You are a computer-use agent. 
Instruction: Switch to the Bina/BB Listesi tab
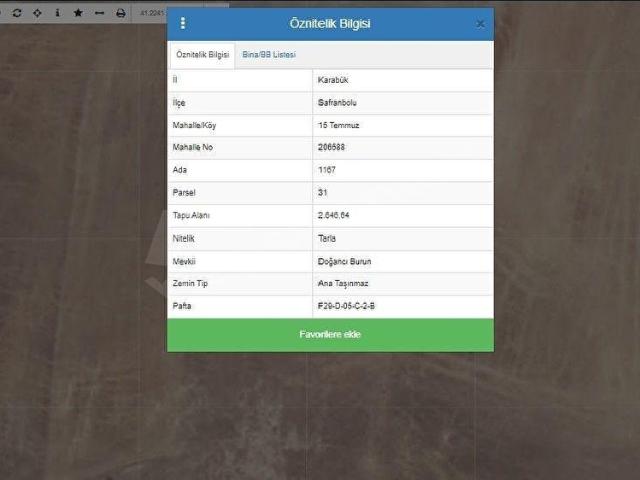click(x=269, y=55)
